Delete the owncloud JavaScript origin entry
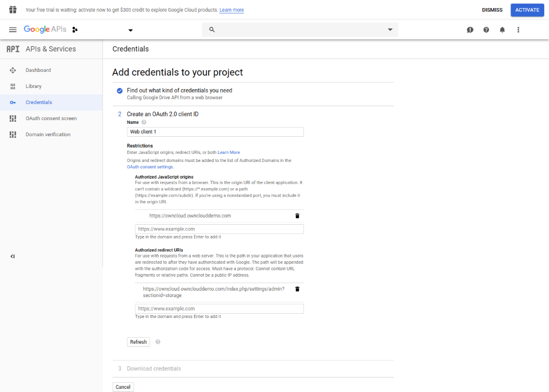 pos(297,216)
